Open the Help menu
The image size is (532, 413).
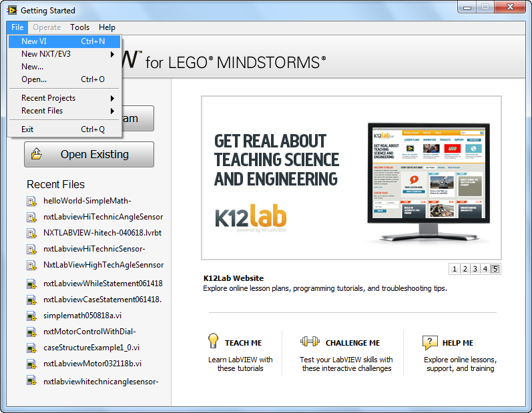point(107,27)
